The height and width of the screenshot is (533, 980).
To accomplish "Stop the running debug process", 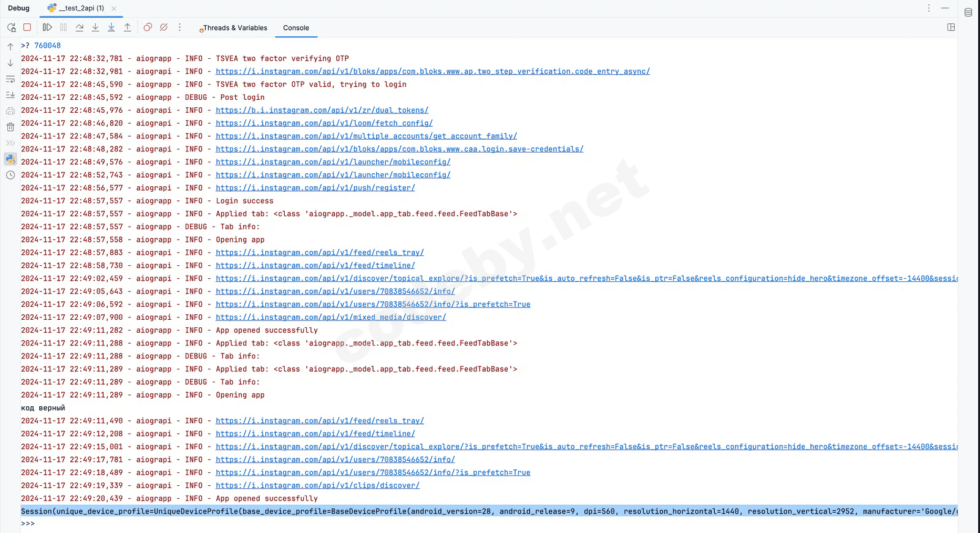I will pyautogui.click(x=27, y=27).
